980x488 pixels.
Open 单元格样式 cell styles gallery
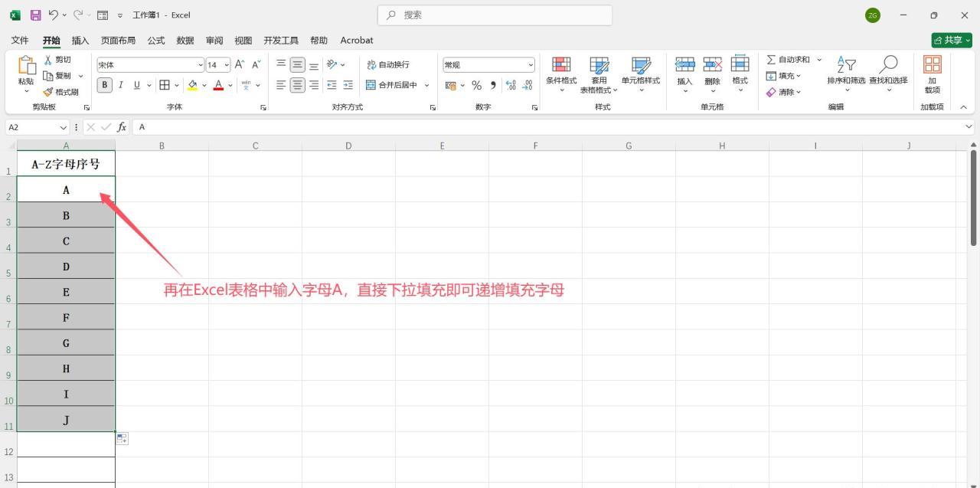click(x=641, y=74)
